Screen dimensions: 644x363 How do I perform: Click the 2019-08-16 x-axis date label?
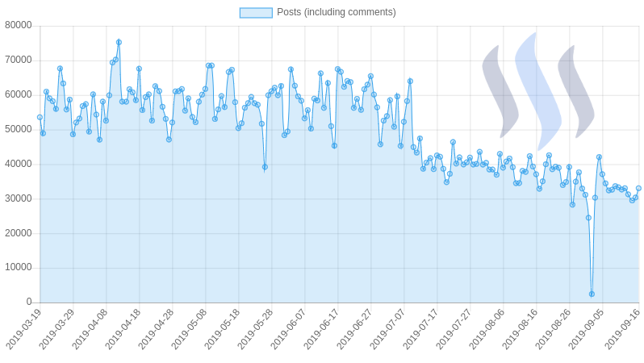[520, 329]
